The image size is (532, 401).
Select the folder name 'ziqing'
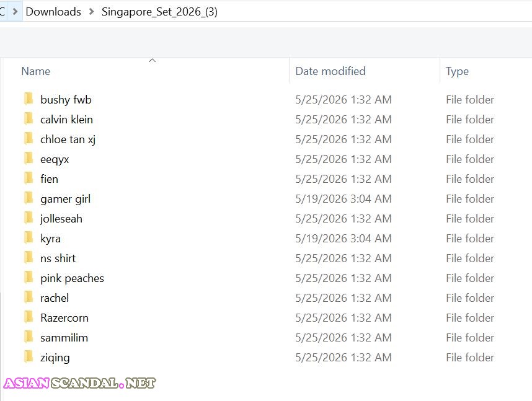pyautogui.click(x=55, y=358)
